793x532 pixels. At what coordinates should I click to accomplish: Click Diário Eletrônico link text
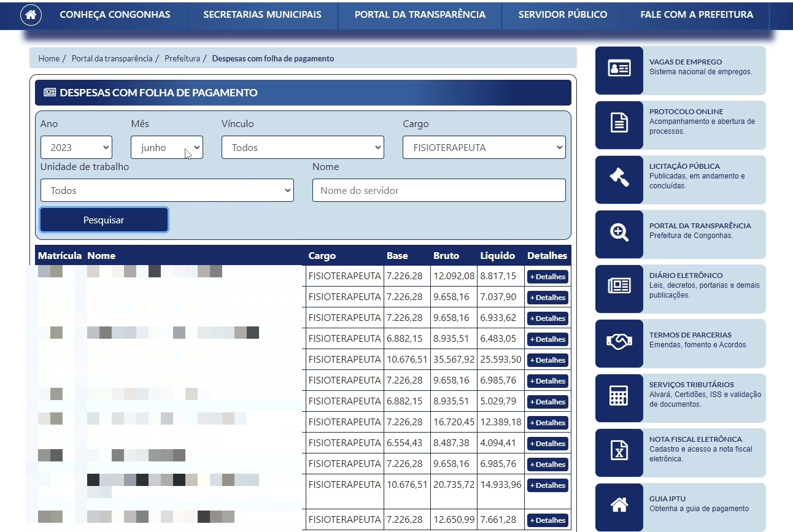[686, 276]
